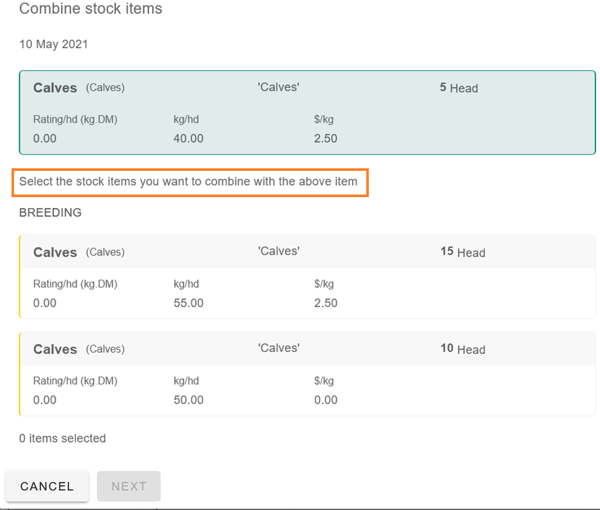Click the NEXT button
The height and width of the screenshot is (510, 600).
[129, 486]
